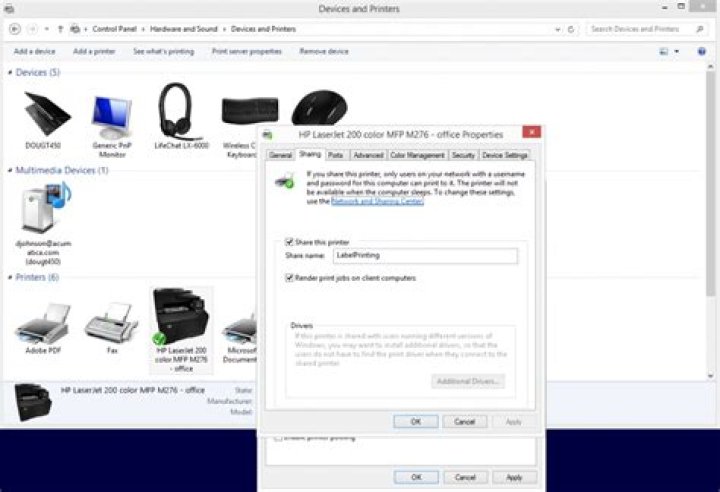Click the refresh icon in the address bar
This screenshot has height=492, width=720.
[x=571, y=29]
